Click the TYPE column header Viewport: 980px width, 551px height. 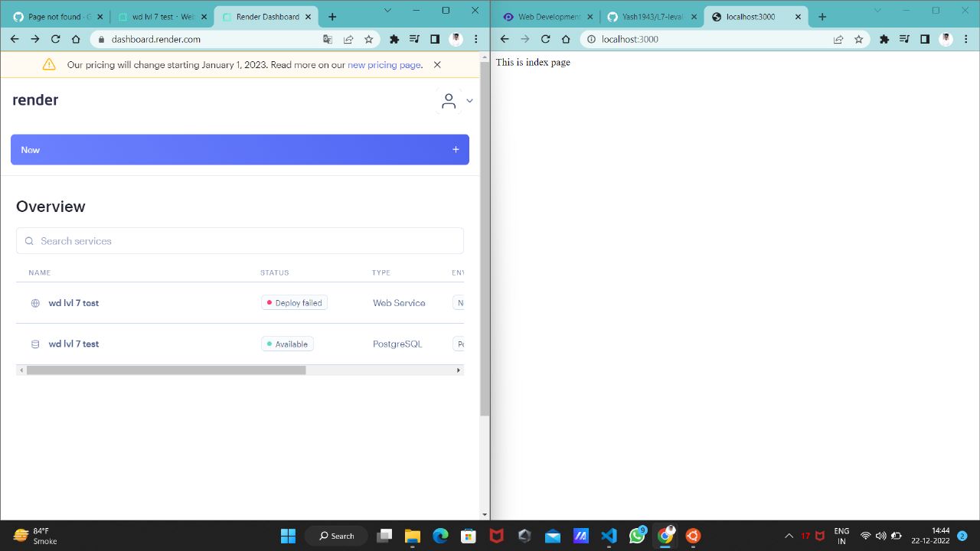click(x=381, y=272)
